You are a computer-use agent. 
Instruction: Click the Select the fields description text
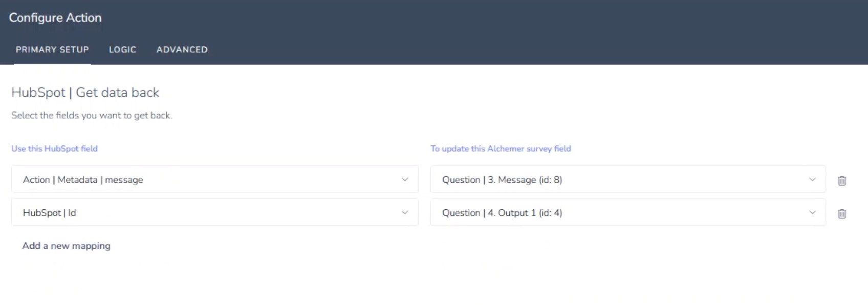pyautogui.click(x=92, y=116)
